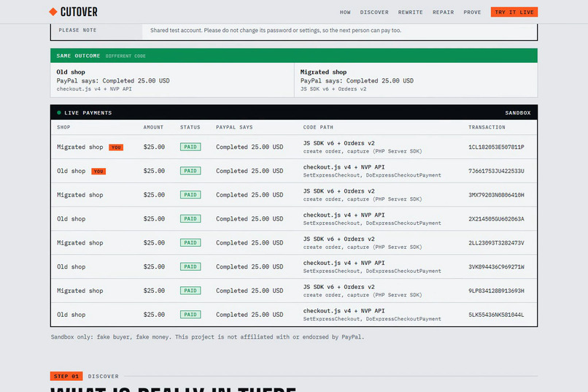Select transaction ID starting with 3VK
Image resolution: width=588 pixels, height=392 pixels.
[496, 267]
